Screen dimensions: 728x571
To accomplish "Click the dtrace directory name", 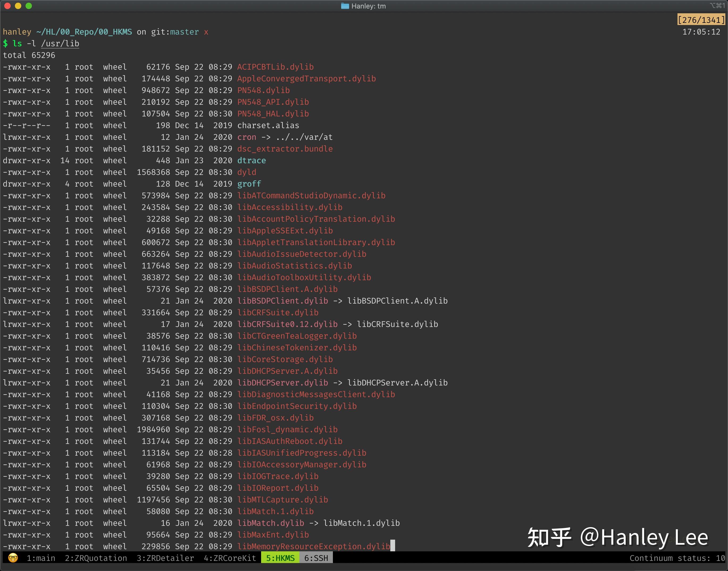I will click(x=252, y=161).
